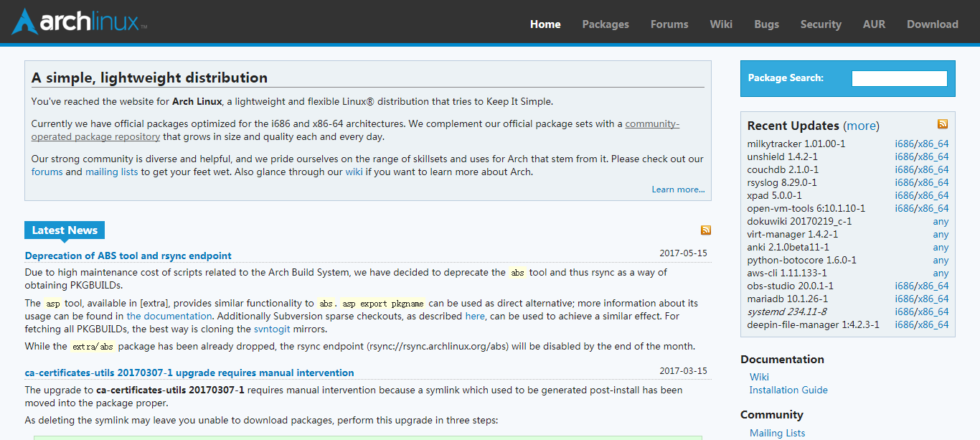980x440 pixels.
Task: Open the Bugs nav item
Action: coord(766,24)
